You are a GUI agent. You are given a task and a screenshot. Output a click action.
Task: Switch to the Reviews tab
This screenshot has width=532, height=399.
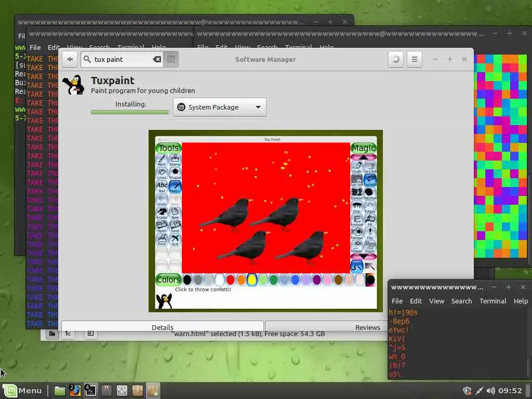point(367,326)
